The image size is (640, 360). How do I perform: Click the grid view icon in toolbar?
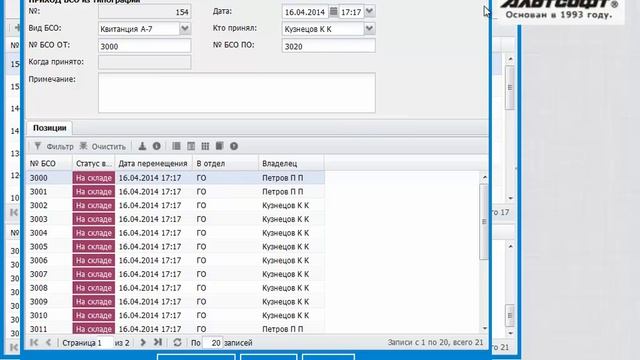click(205, 146)
